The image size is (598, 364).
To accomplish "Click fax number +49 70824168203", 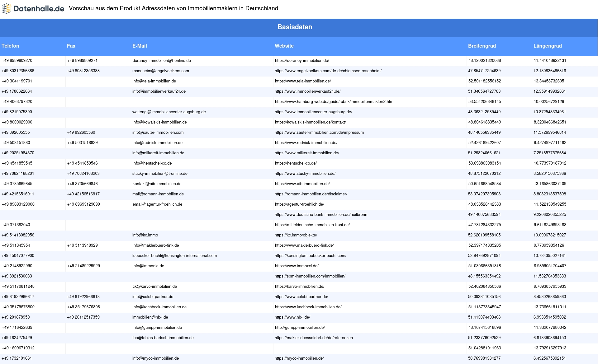I will click(83, 174).
